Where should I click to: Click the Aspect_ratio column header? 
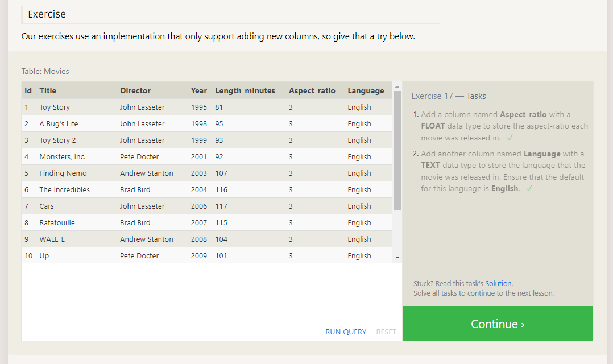pyautogui.click(x=312, y=90)
